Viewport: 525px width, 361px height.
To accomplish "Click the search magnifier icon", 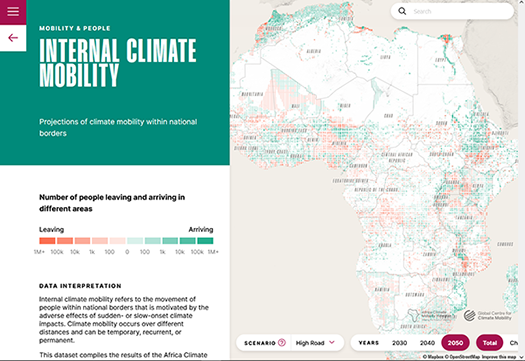I will click(x=402, y=11).
